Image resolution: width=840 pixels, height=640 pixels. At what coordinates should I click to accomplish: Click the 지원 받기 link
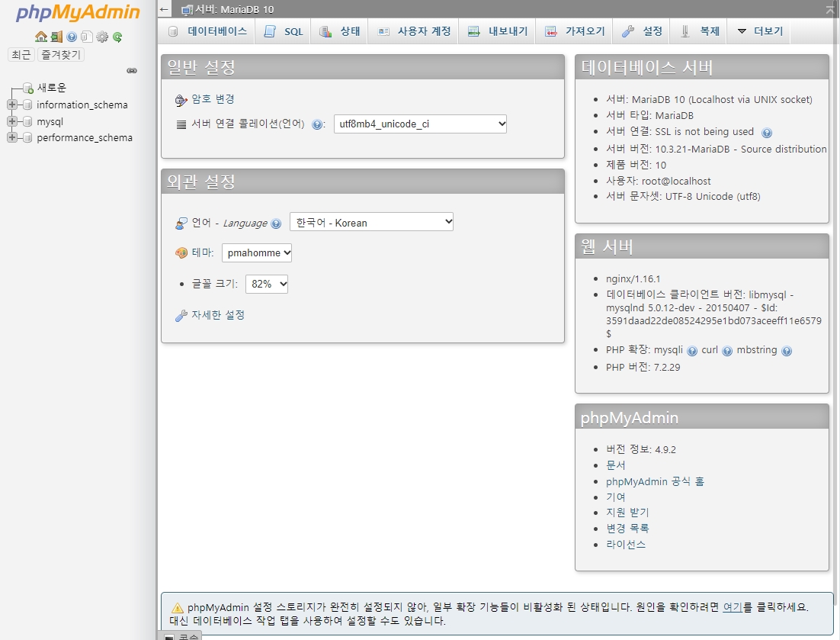click(627, 513)
